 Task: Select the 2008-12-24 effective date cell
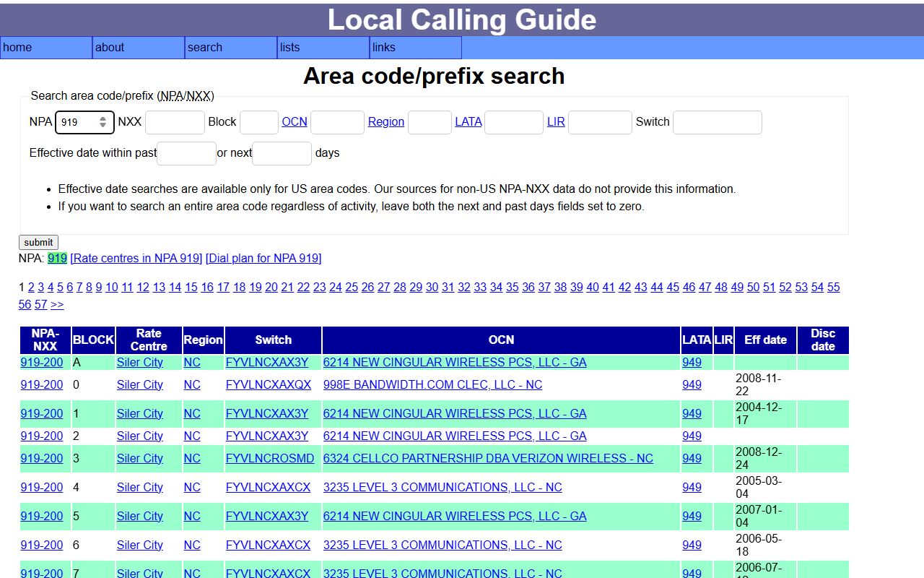[765, 459]
